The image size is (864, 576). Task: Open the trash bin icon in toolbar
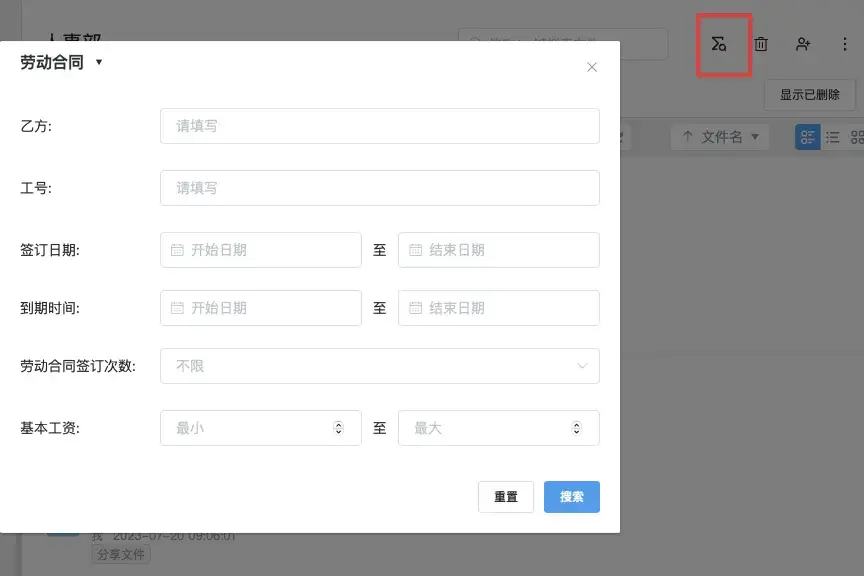click(761, 44)
